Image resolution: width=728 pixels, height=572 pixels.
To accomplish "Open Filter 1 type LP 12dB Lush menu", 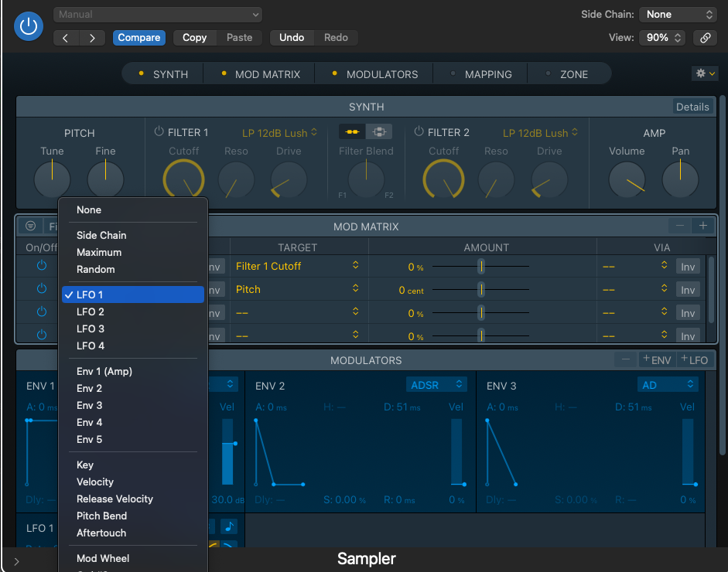I will (x=279, y=133).
